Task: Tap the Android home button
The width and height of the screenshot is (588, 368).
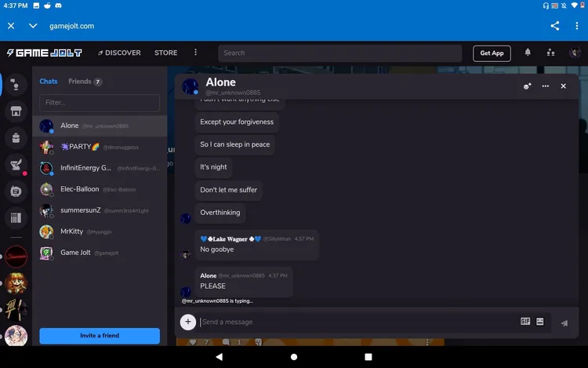Action: point(294,357)
